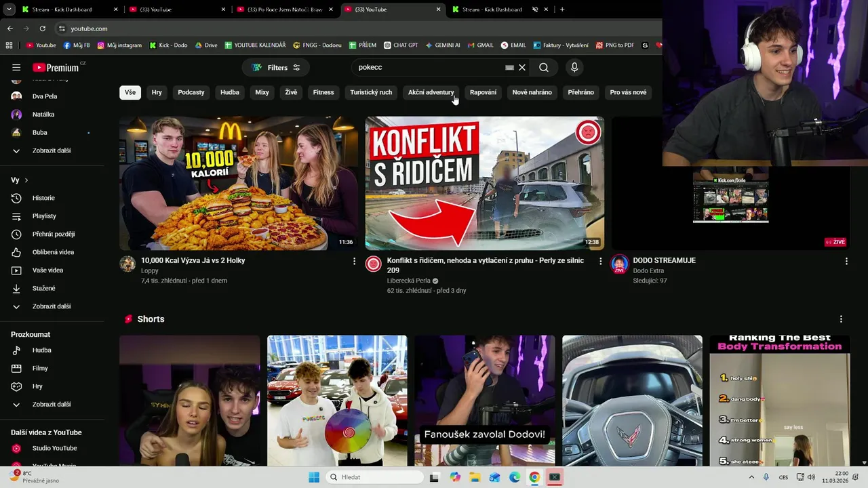Open Přehrát později in sidebar

tap(52, 234)
